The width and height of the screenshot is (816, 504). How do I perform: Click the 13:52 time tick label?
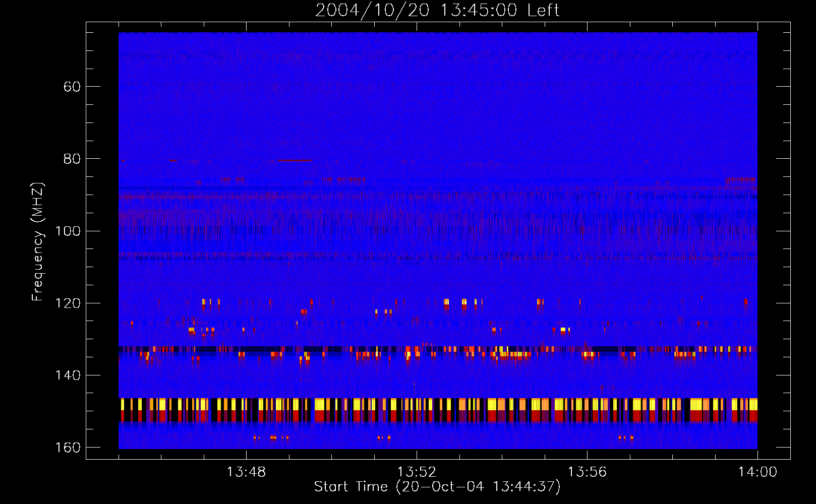point(417,472)
